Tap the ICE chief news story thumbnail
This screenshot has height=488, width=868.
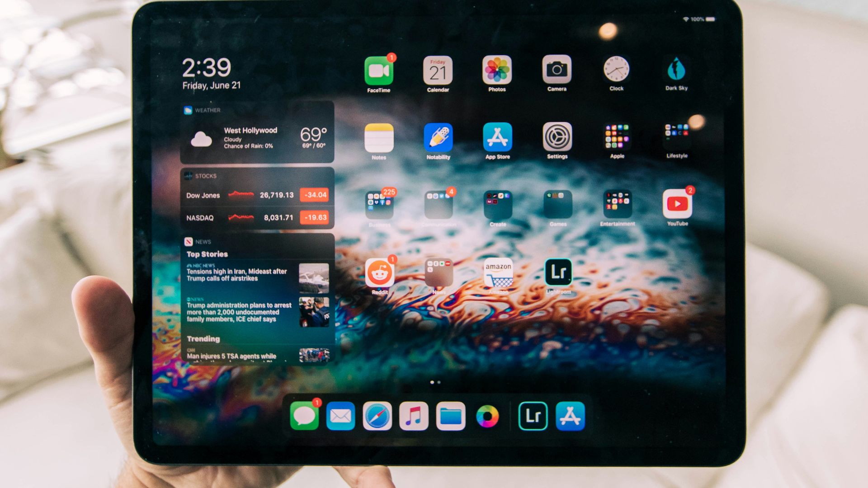coord(314,312)
